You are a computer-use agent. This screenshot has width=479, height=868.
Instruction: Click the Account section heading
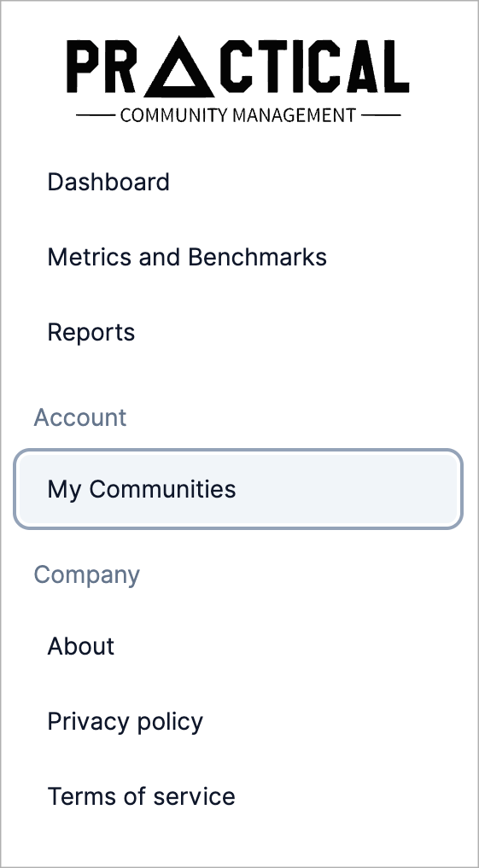pos(80,417)
